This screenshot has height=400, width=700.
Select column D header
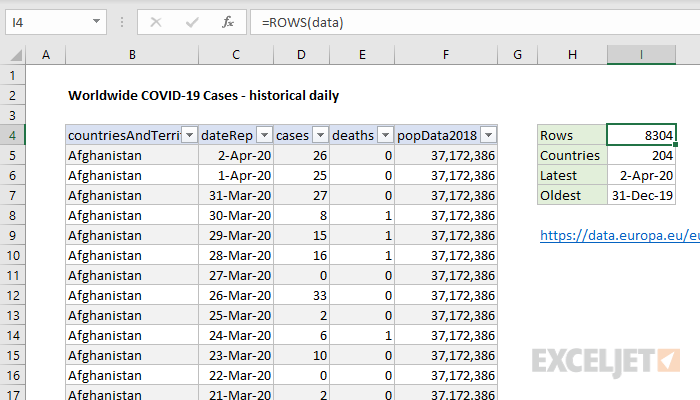click(301, 55)
